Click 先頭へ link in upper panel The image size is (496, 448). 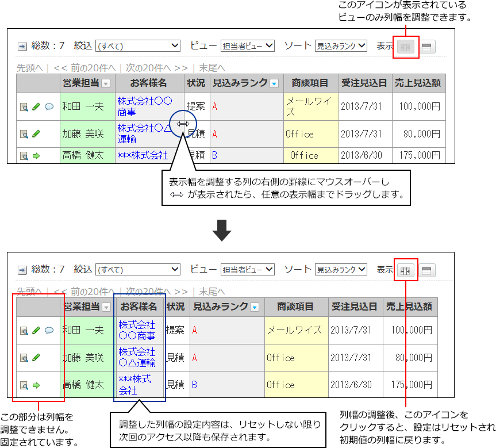point(29,68)
